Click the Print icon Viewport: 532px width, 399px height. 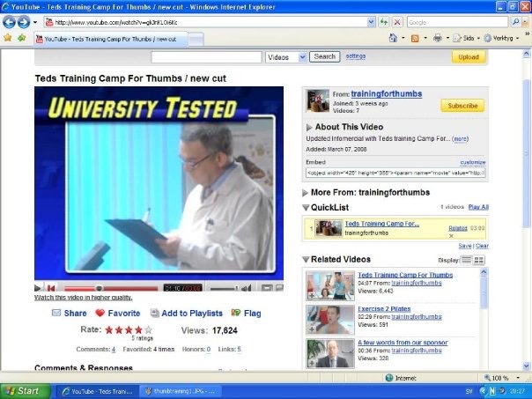(438, 38)
